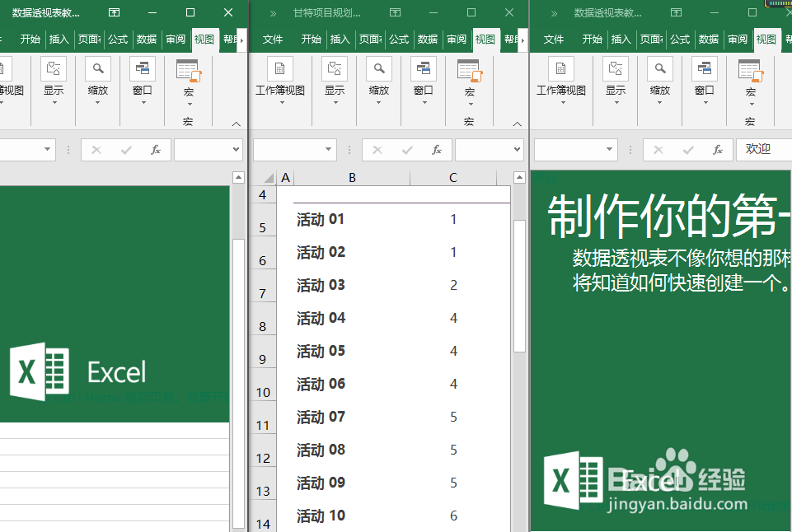The height and width of the screenshot is (532, 792).
Task: Open 宏 macros button in the middle window
Action: tap(470, 83)
